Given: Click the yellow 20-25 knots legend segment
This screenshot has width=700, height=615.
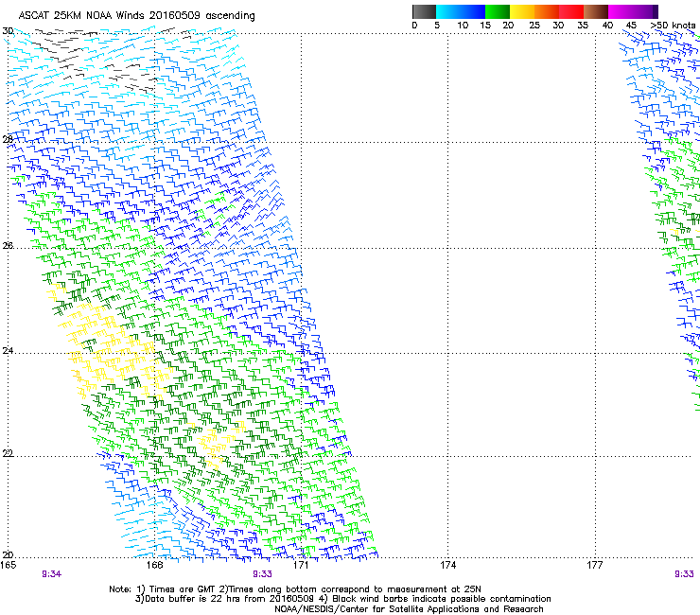Looking at the screenshot, I should [522, 11].
